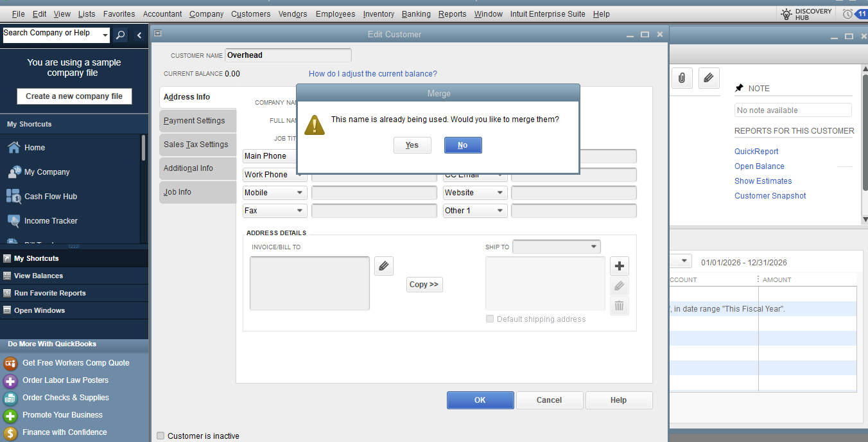Viewport: 868px width, 442px height.
Task: Click Finance with Confidence icon
Action: [10, 432]
